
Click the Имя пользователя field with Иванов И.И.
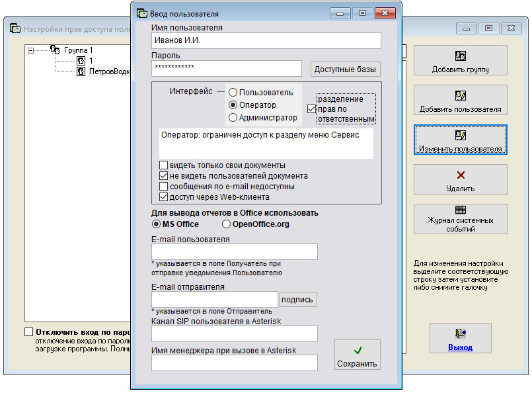(266, 40)
